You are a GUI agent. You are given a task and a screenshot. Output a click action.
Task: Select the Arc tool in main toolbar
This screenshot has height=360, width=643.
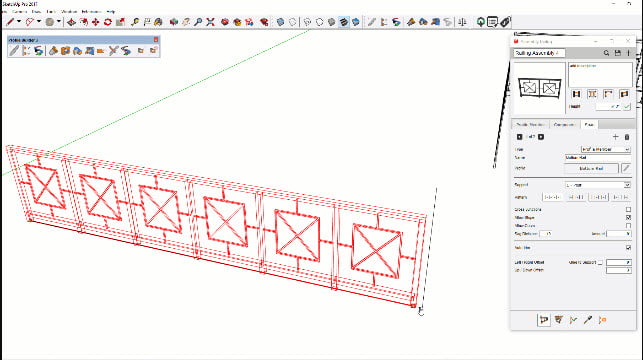30,22
